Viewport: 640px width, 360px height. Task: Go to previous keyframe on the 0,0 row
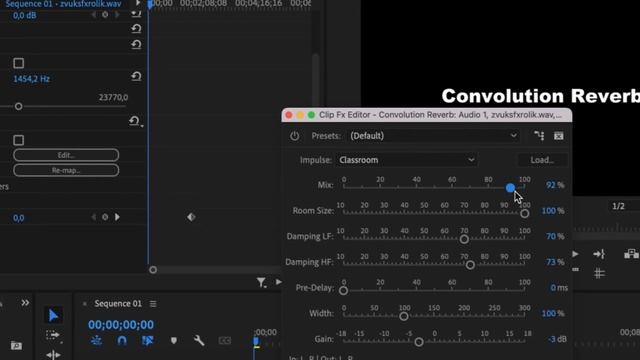point(93,217)
